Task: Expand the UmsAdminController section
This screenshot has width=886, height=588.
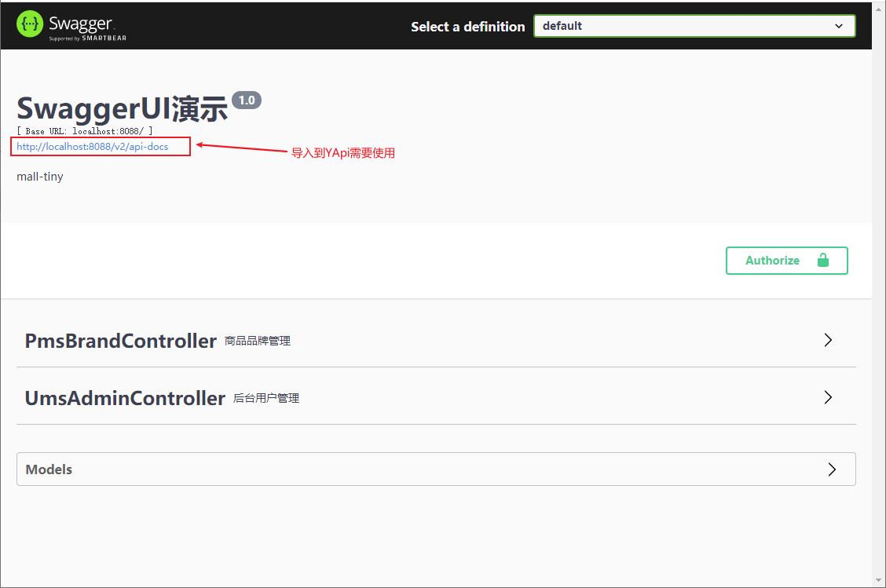Action: [x=436, y=398]
